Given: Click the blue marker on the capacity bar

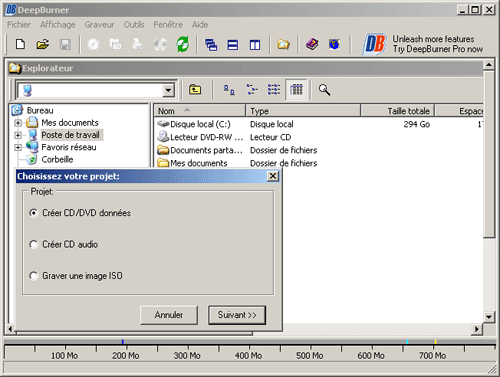Looking at the screenshot, I should 123,342.
